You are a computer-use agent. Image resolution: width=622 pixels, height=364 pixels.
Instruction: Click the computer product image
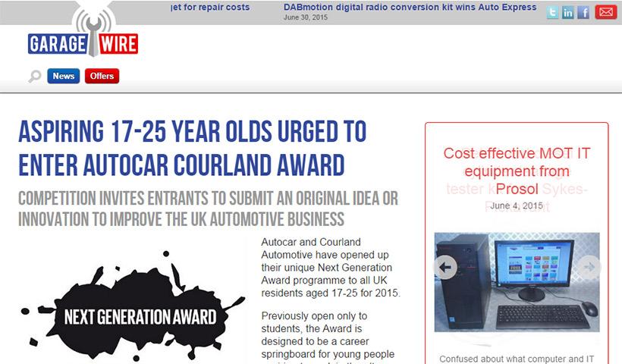[x=517, y=282]
